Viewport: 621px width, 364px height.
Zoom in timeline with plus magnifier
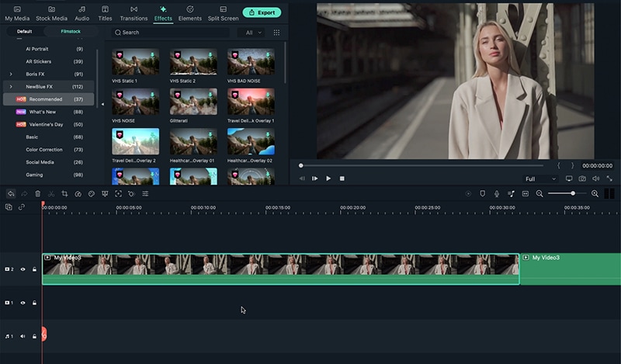pyautogui.click(x=595, y=193)
